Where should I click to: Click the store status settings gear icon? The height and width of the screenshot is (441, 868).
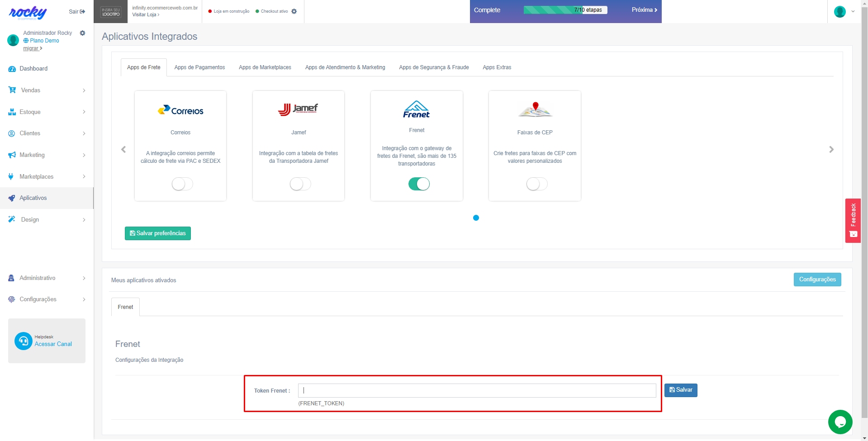click(294, 11)
